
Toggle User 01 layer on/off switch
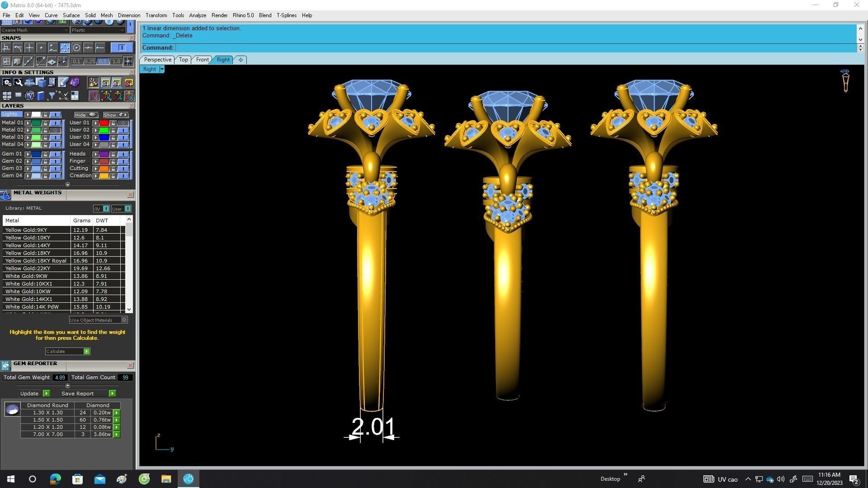(123, 123)
